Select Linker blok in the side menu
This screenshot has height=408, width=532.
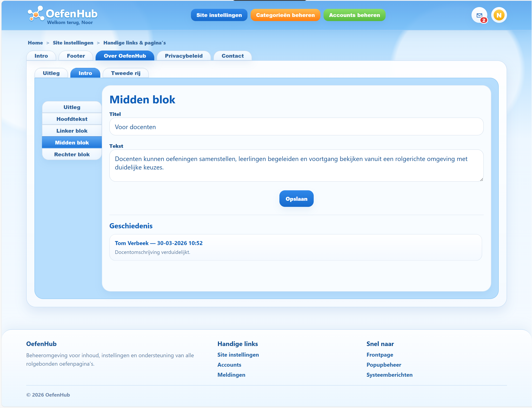pyautogui.click(x=72, y=131)
